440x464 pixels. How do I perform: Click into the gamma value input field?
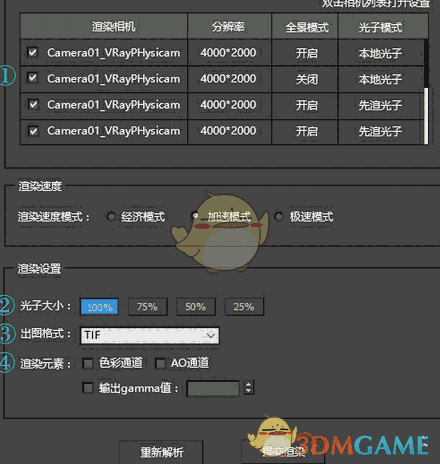[x=213, y=388]
